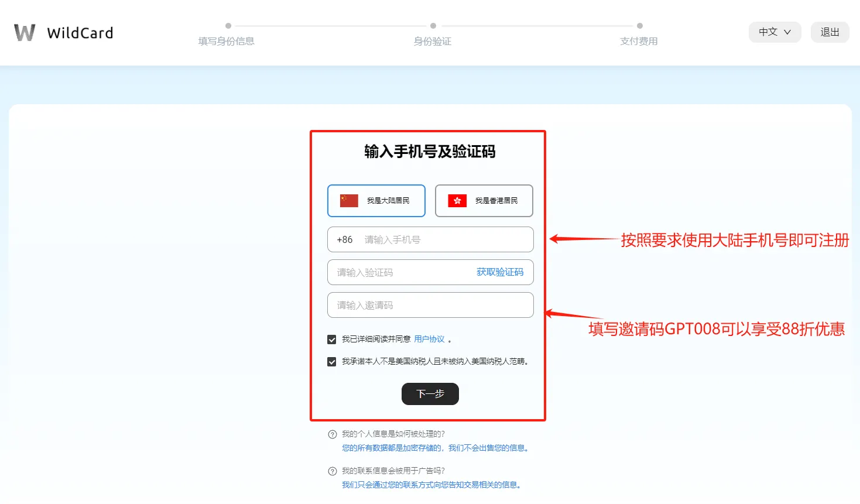
Task: Click the 支付费用 step dot
Action: click(640, 26)
